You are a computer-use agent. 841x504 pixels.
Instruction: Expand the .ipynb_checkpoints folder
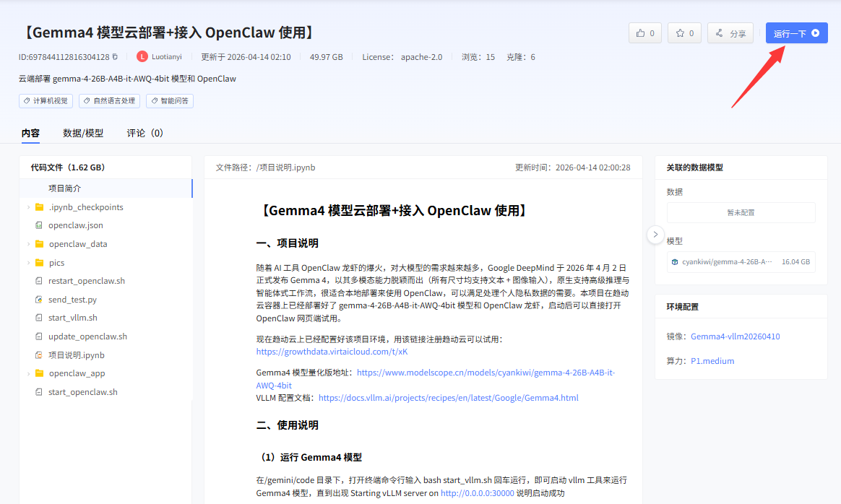(28, 207)
